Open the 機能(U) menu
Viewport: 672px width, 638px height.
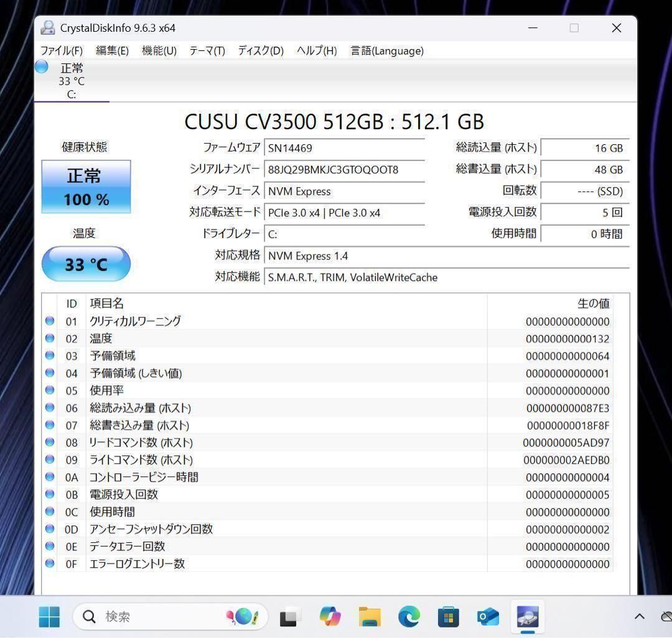tap(159, 51)
